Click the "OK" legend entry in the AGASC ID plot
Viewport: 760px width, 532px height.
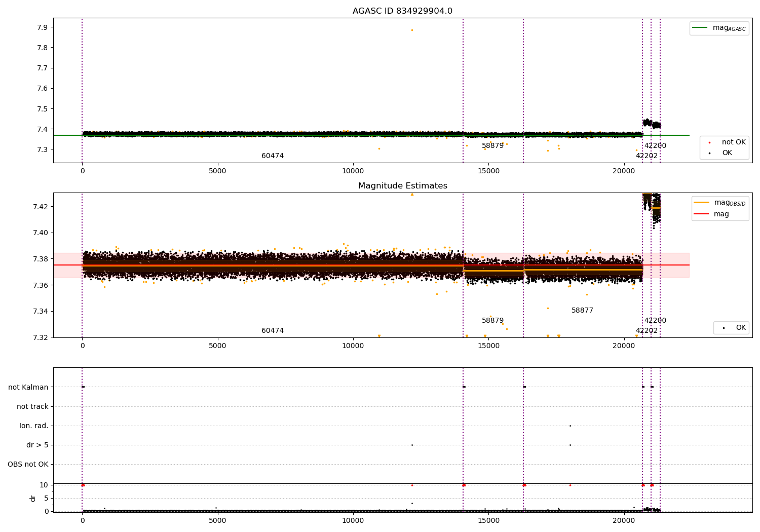[727, 153]
